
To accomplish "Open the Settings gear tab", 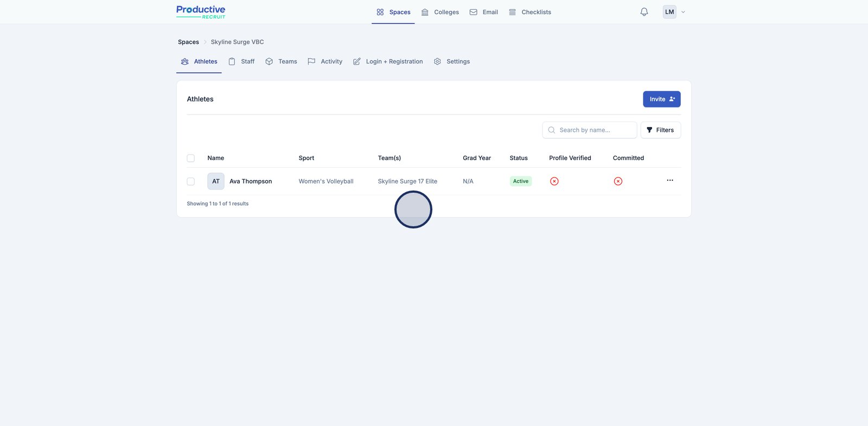I will pyautogui.click(x=452, y=61).
